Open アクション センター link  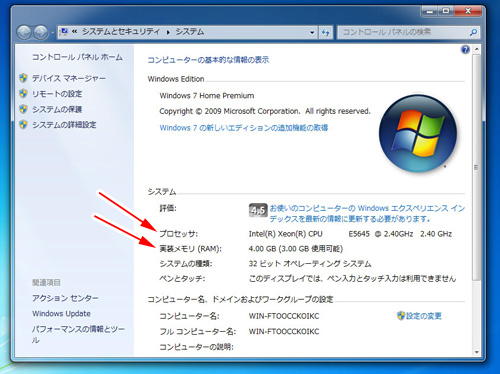point(65,298)
